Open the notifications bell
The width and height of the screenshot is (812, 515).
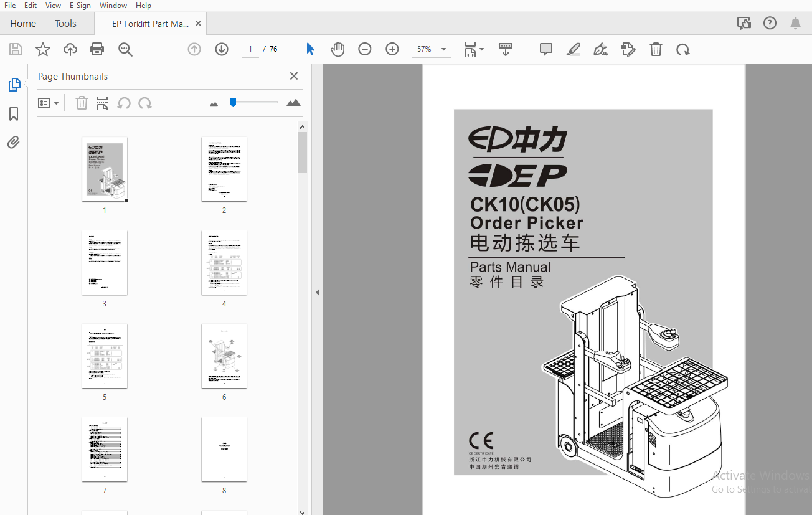click(x=795, y=23)
